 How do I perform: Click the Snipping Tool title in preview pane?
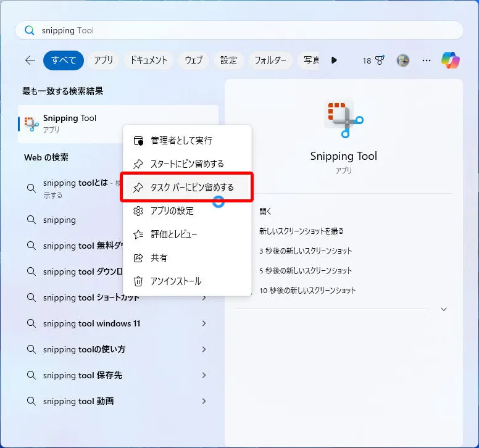click(x=344, y=156)
